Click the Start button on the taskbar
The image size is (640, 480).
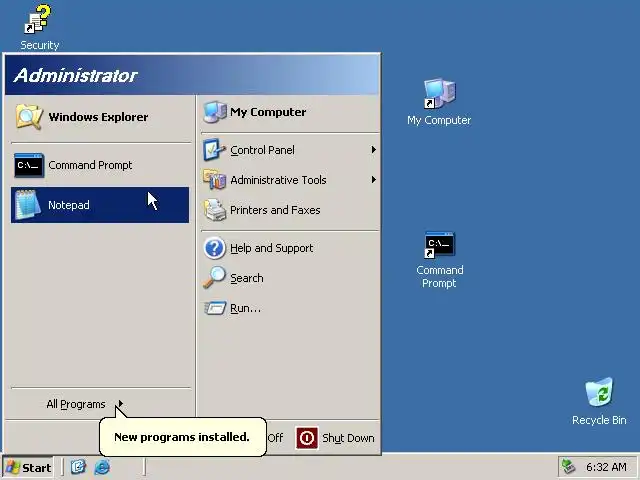click(x=28, y=467)
